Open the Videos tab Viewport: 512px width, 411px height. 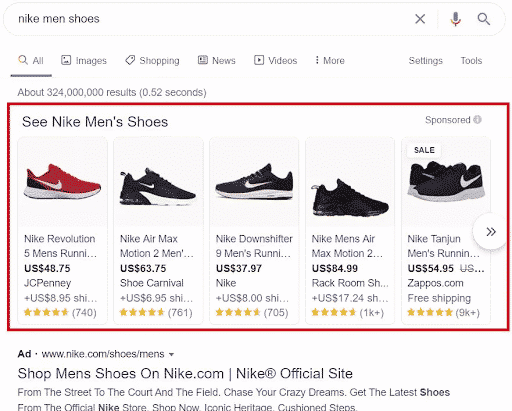coord(275,61)
